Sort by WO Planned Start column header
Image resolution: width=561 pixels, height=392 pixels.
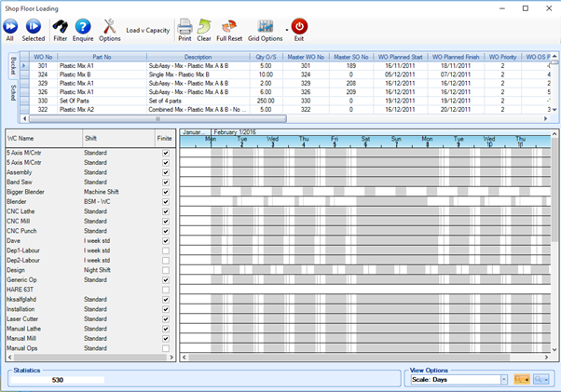point(399,57)
